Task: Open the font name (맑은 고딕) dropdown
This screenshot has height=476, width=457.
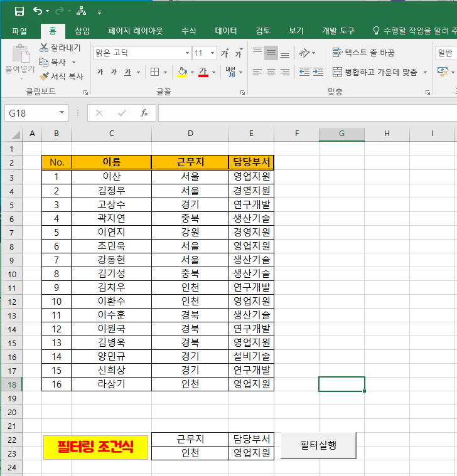Action: [x=187, y=53]
